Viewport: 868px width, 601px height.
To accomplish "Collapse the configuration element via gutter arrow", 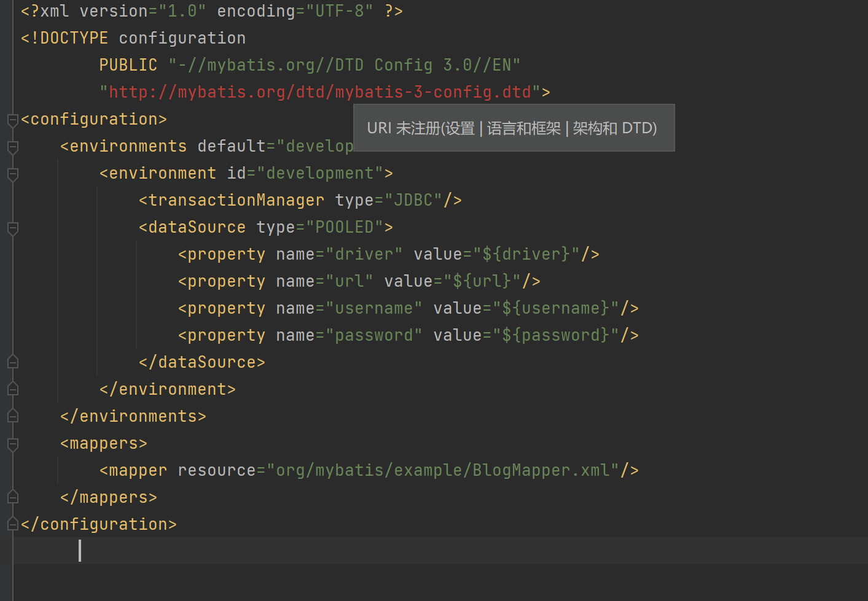I will [x=12, y=120].
